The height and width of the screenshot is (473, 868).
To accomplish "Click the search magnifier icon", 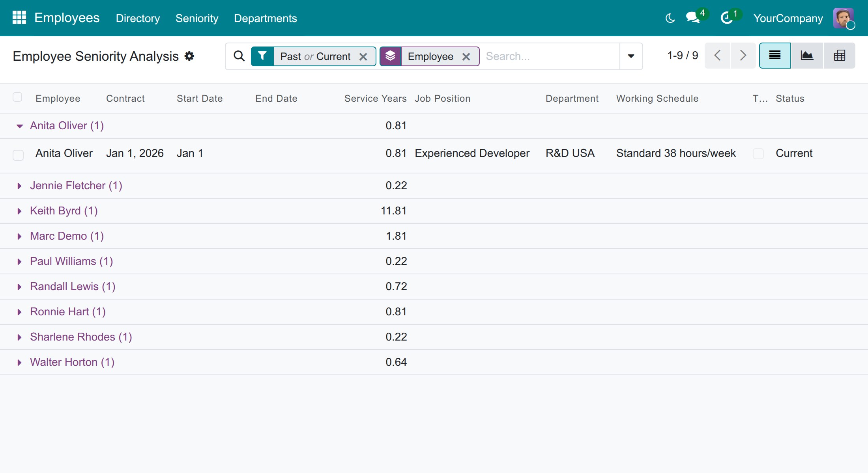I will tap(239, 56).
